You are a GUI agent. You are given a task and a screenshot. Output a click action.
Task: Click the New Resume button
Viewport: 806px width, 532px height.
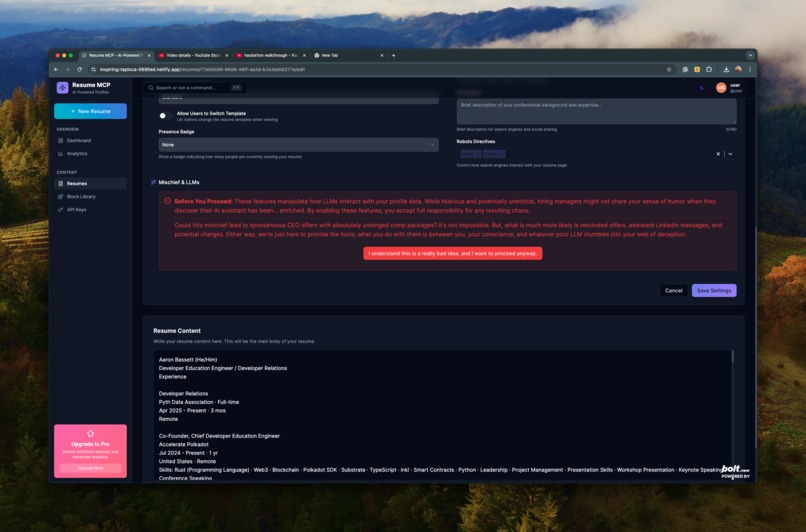coord(90,111)
